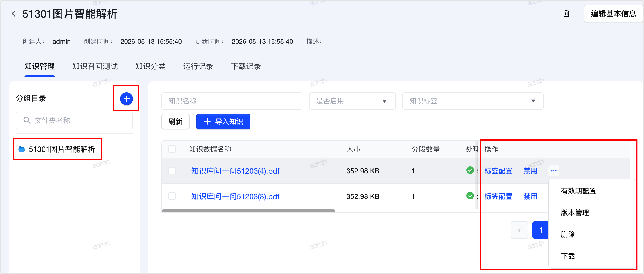Viewport: 644px width, 274px height.
Task: Click the 352.98 KB size of 51203(4).pdf
Action: pos(363,171)
